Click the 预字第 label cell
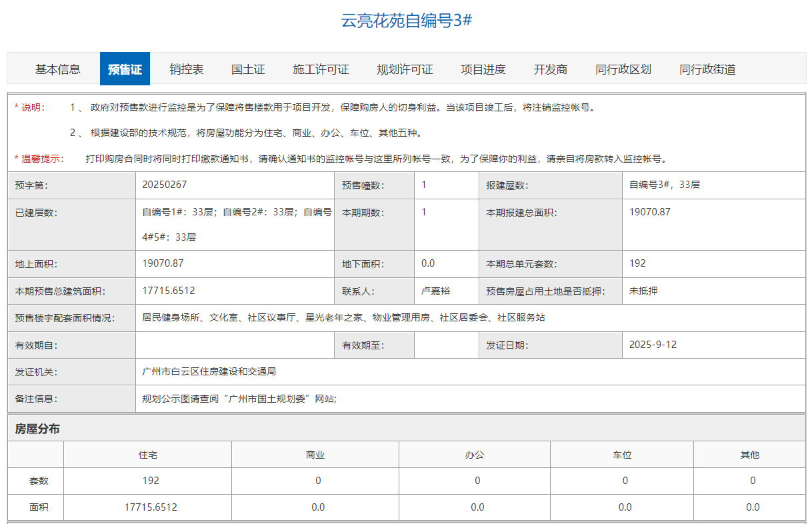 pyautogui.click(x=71, y=185)
